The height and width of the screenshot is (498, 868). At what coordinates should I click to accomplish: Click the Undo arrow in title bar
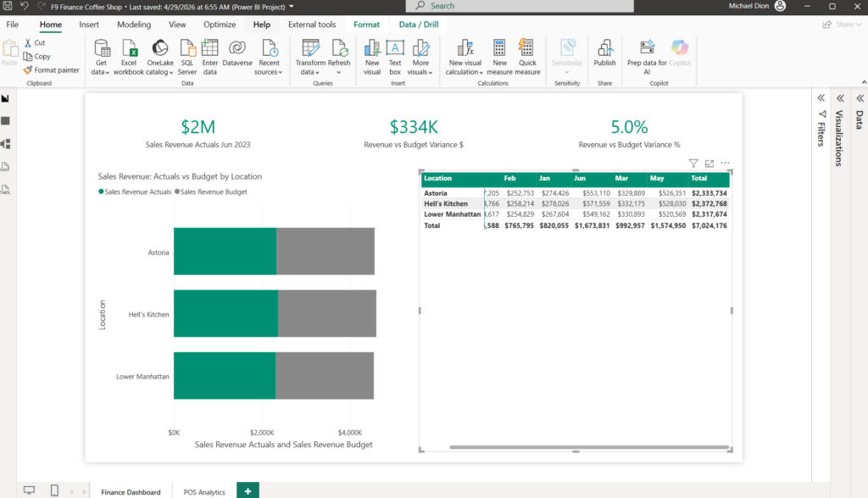pyautogui.click(x=25, y=6)
